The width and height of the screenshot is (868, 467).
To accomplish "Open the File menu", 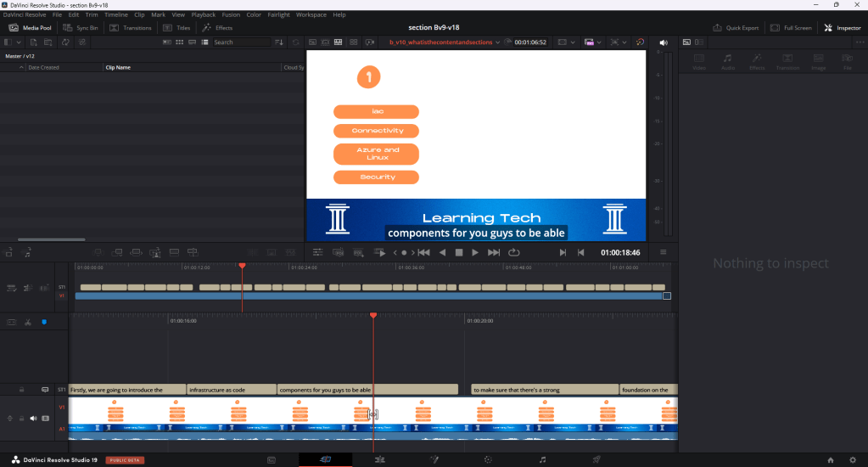I will [57, 15].
